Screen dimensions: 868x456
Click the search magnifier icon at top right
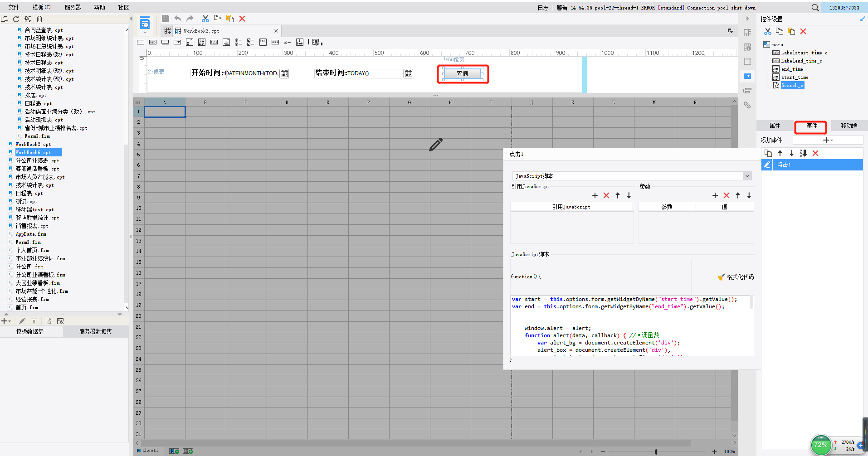pyautogui.click(x=815, y=8)
